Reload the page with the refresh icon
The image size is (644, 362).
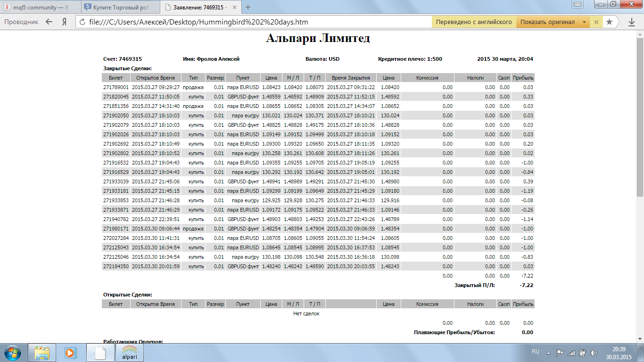82,22
